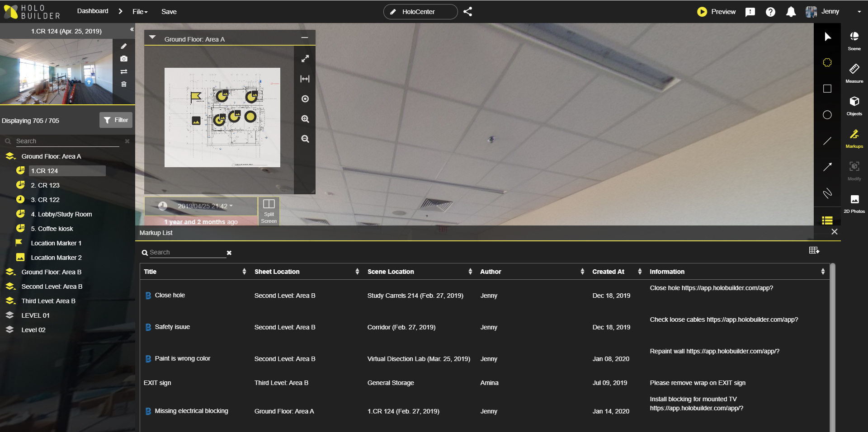The width and height of the screenshot is (868, 432).
Task: Click the CR 124 scene thumbnail
Action: 56,71
